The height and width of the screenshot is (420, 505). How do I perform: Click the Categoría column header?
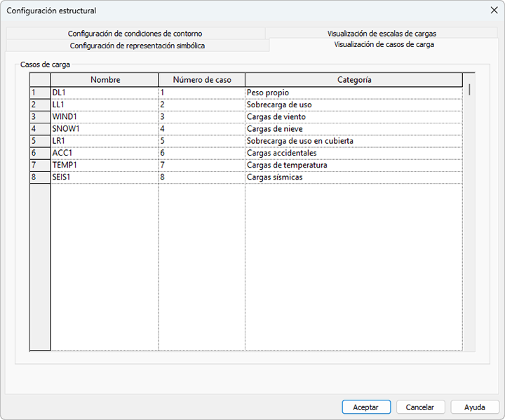point(354,80)
